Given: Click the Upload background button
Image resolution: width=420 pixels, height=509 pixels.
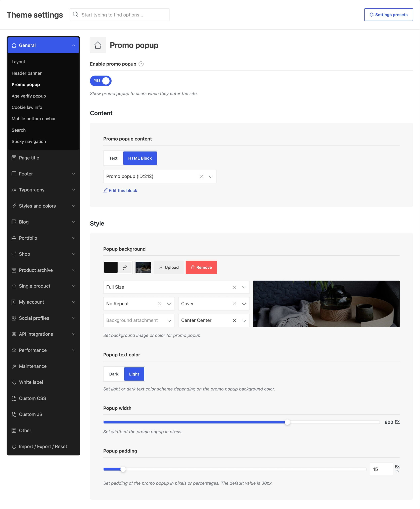Looking at the screenshot, I should 169,267.
